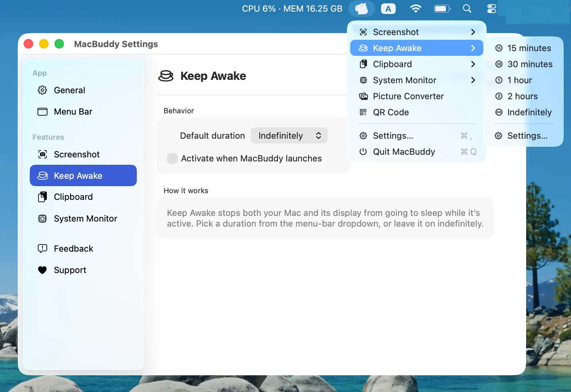Click the Support heart icon

click(x=42, y=270)
